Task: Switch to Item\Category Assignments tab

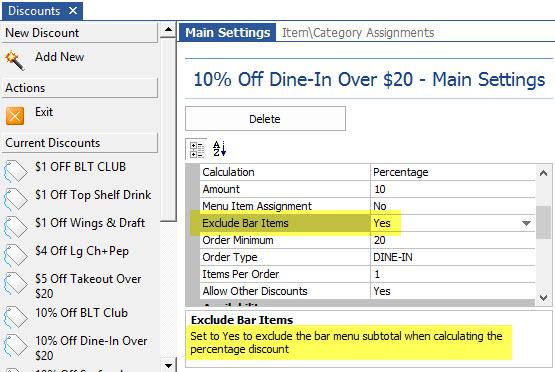Action: (358, 33)
